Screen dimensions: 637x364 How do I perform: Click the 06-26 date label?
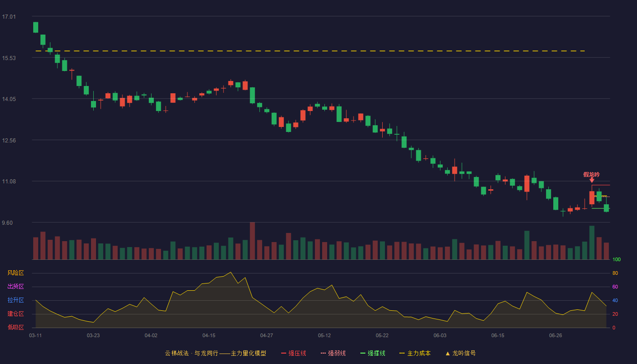pyautogui.click(x=556, y=335)
